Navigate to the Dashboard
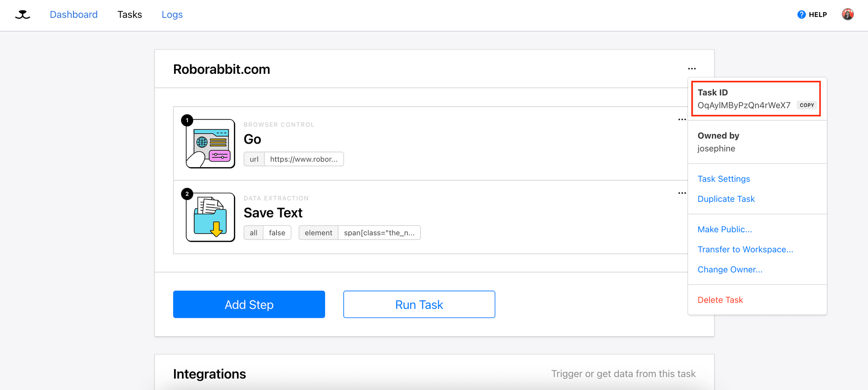Image resolution: width=868 pixels, height=390 pixels. pyautogui.click(x=73, y=14)
